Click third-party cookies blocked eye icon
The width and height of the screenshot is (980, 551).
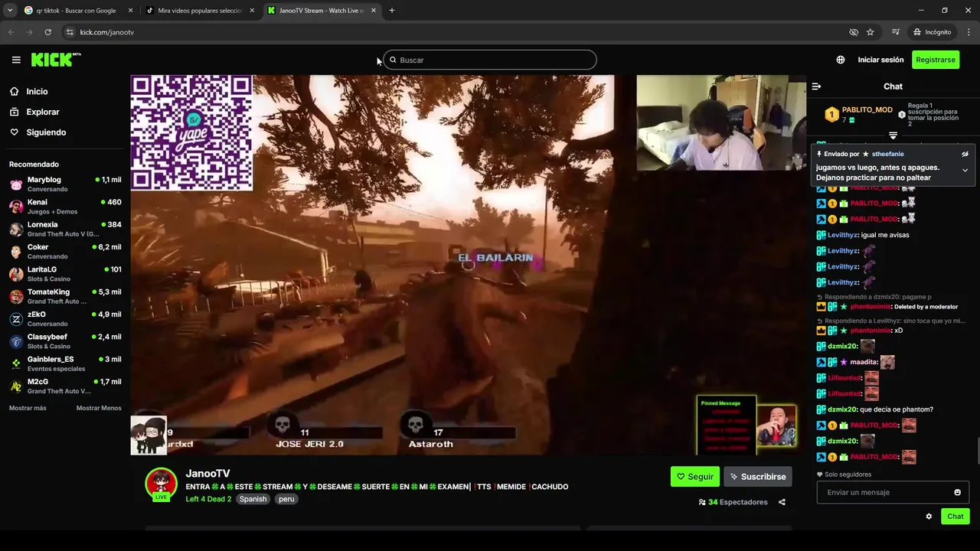[854, 32]
